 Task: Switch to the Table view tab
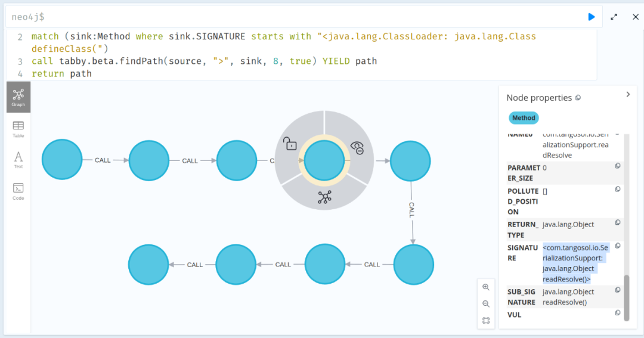pos(18,129)
